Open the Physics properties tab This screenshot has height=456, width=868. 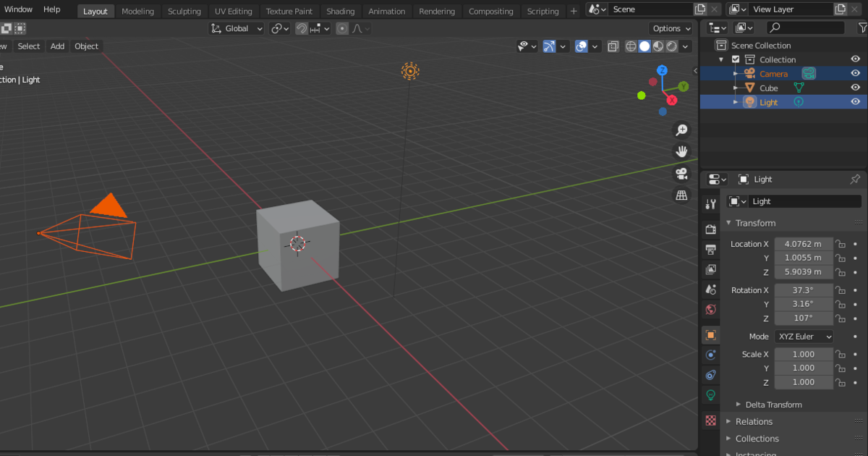point(711,355)
